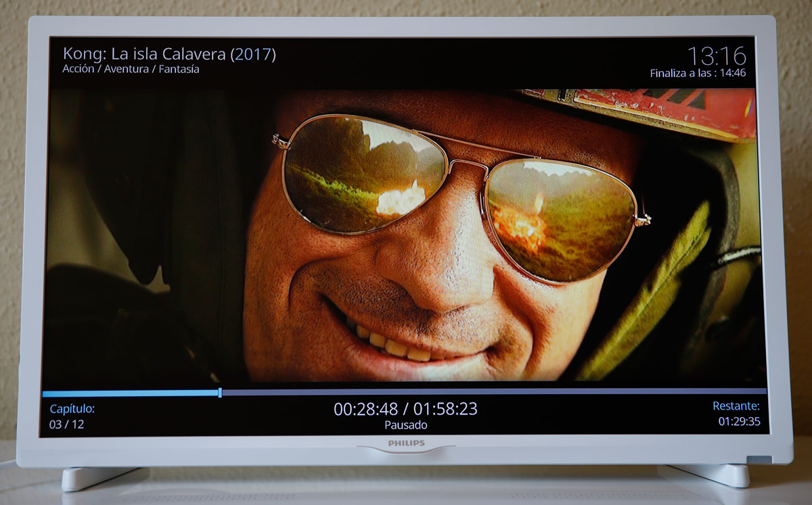Click the genre text 'Acción / Aventura / Fantasía'
812x505 pixels.
[x=131, y=69]
